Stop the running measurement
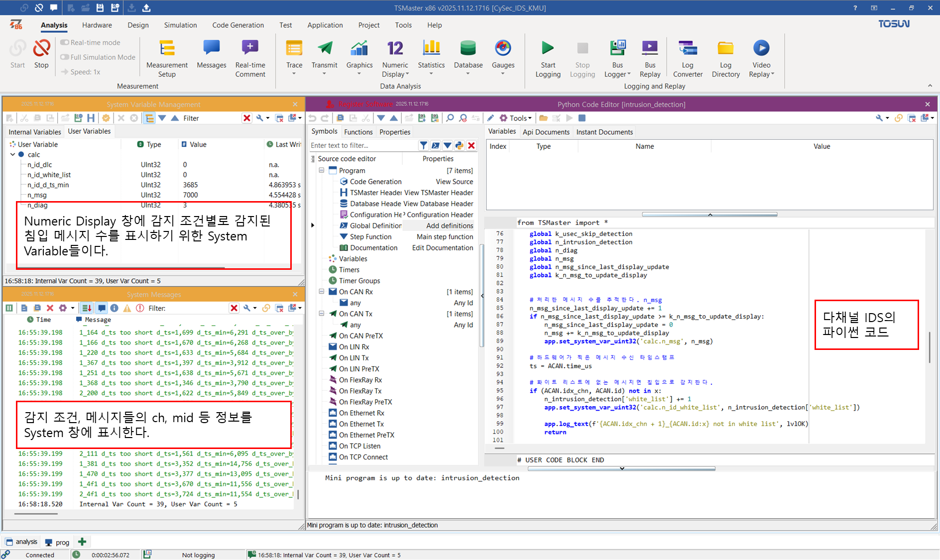Screen dimensions: 940x560 (41, 54)
